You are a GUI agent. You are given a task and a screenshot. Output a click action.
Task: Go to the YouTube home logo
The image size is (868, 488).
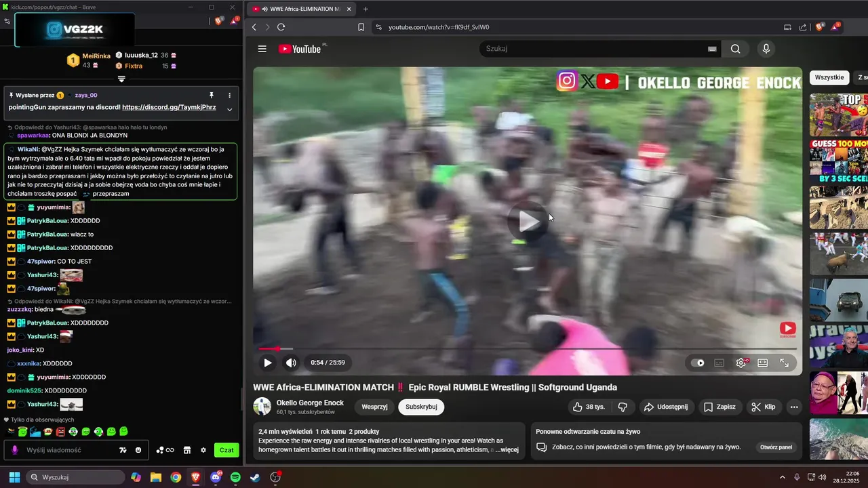(299, 49)
